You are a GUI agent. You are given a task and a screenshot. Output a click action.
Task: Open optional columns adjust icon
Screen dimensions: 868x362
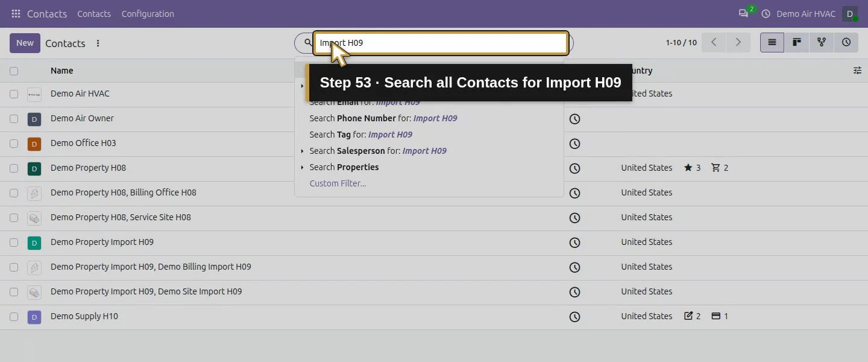857,71
